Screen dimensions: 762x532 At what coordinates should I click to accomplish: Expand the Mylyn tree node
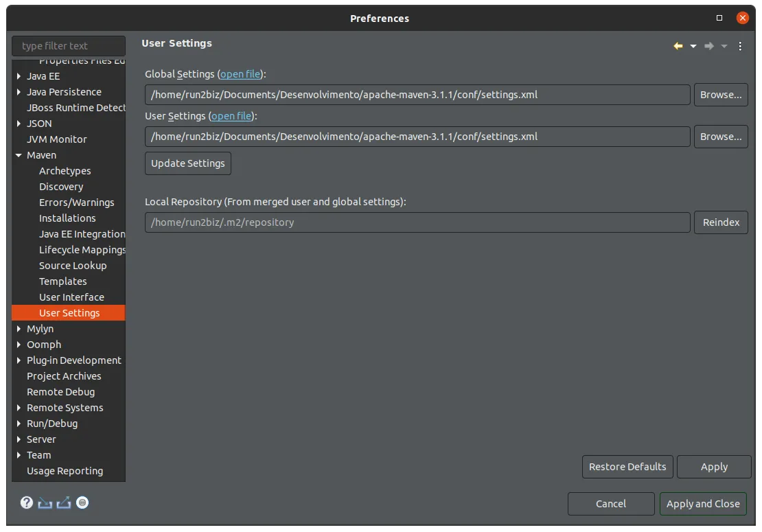pos(19,329)
